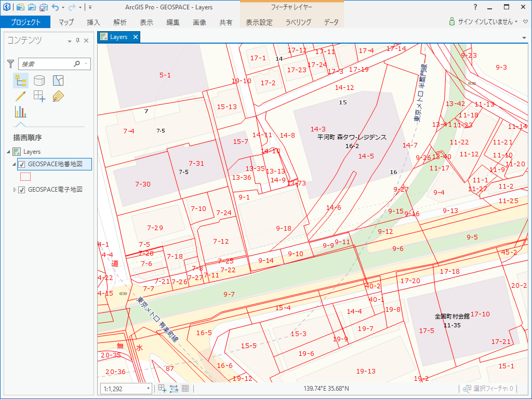Click the zoom-to-selected-features icon
Viewport: 532px width, 399px height.
click(x=467, y=389)
